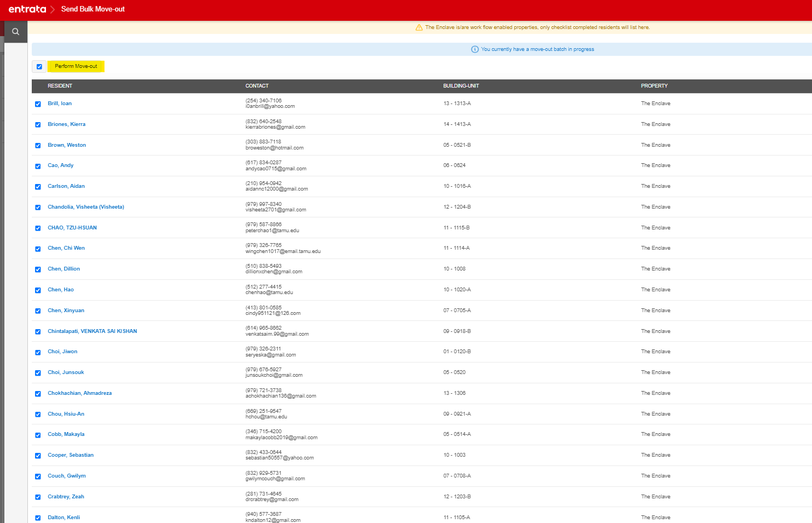Deselect the checkbox for Couch, Gwilym
Image resolution: width=812 pixels, height=523 pixels.
tap(38, 476)
